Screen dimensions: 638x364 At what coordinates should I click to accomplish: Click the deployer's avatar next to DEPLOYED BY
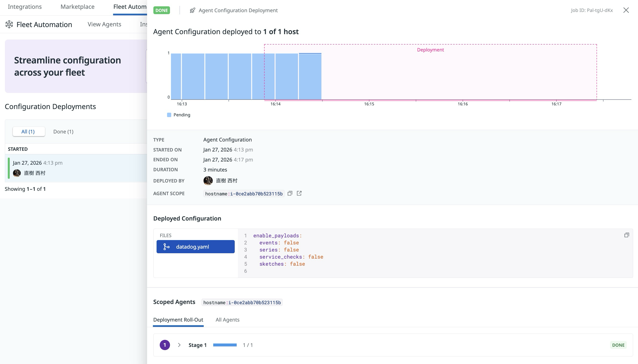coord(208,181)
